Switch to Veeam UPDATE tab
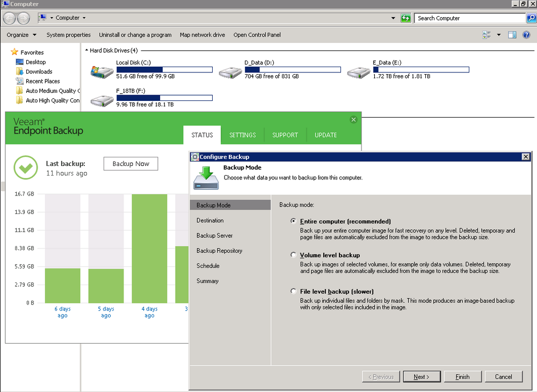Viewport: 537px width, 392px height. coord(326,135)
